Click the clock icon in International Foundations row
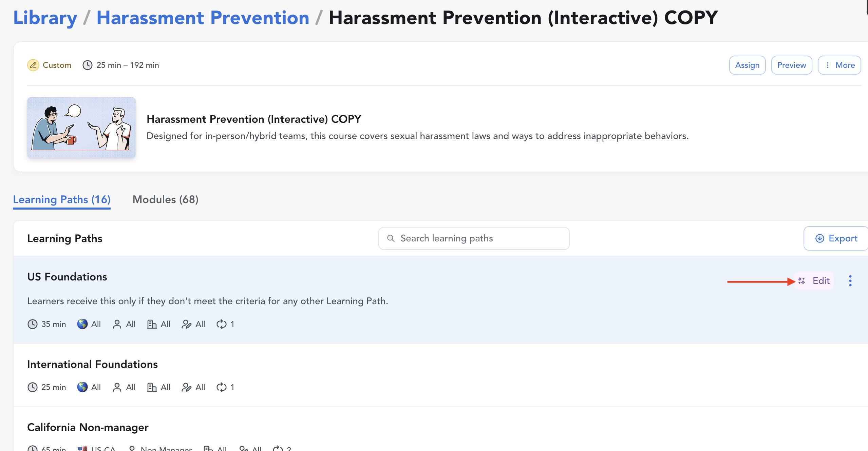Image resolution: width=868 pixels, height=451 pixels. [x=32, y=387]
